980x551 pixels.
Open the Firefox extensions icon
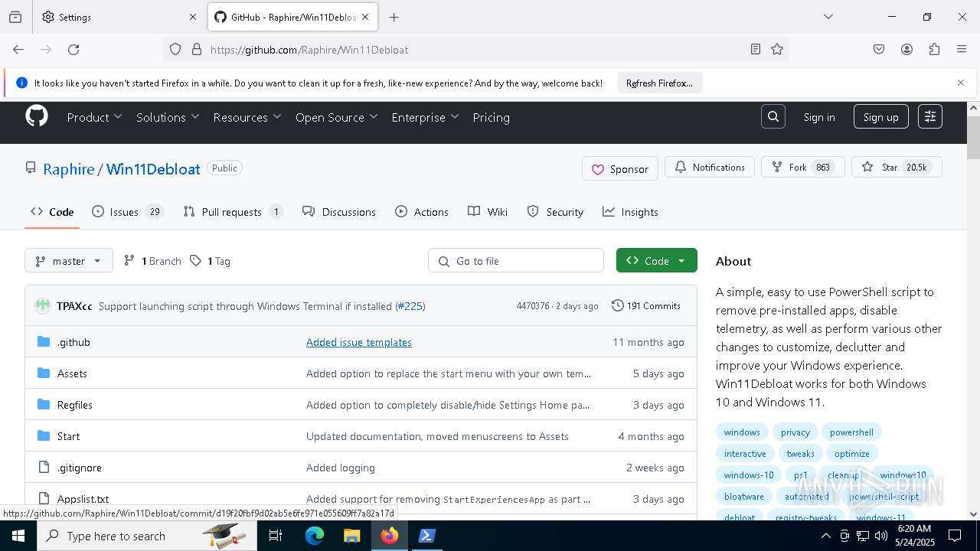pos(934,50)
